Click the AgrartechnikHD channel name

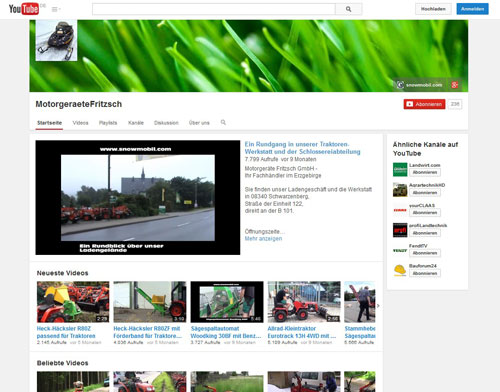click(427, 185)
